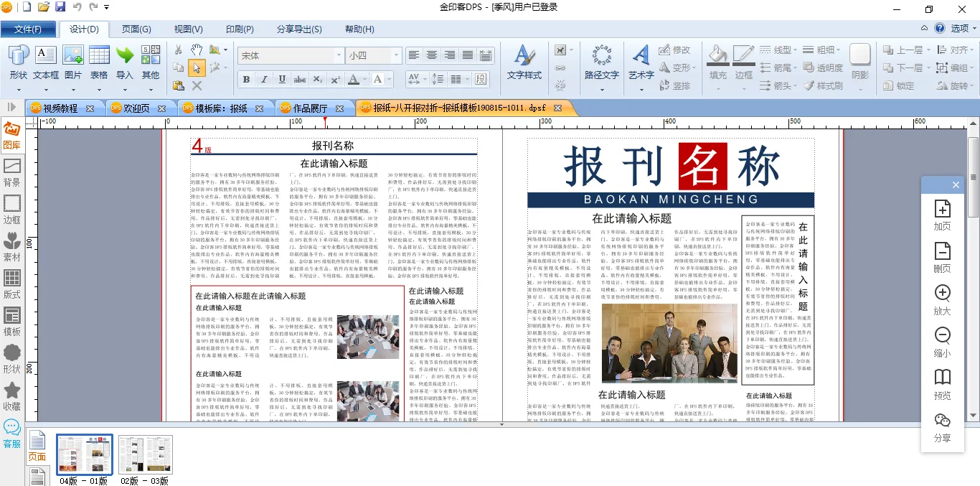This screenshot has height=486, width=980.
Task: Open the 模板 templates sidebar panel
Action: [12, 322]
